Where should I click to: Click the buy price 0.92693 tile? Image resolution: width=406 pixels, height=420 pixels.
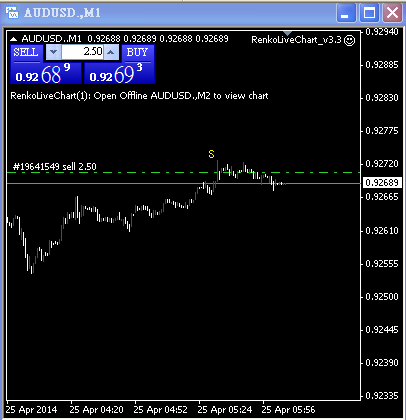pos(119,73)
